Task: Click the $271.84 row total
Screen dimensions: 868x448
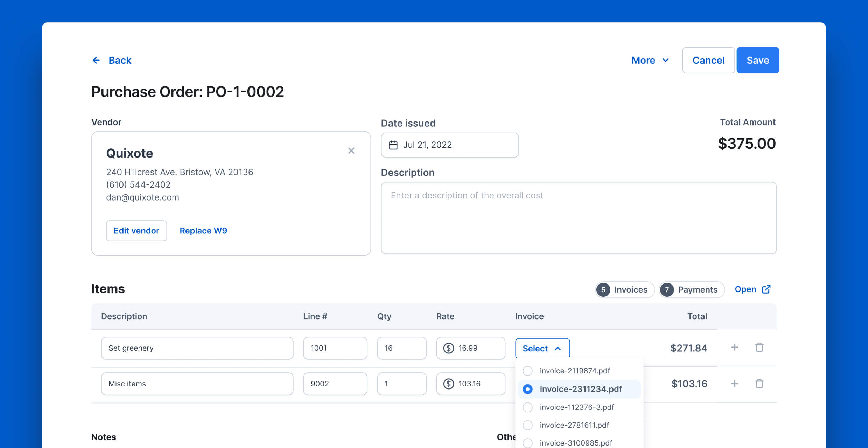Action: tap(689, 348)
